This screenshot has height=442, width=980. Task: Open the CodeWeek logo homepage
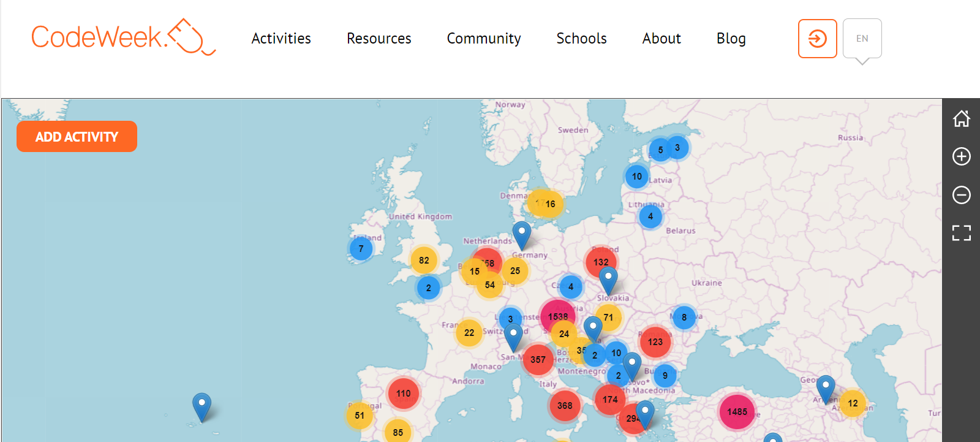click(123, 37)
